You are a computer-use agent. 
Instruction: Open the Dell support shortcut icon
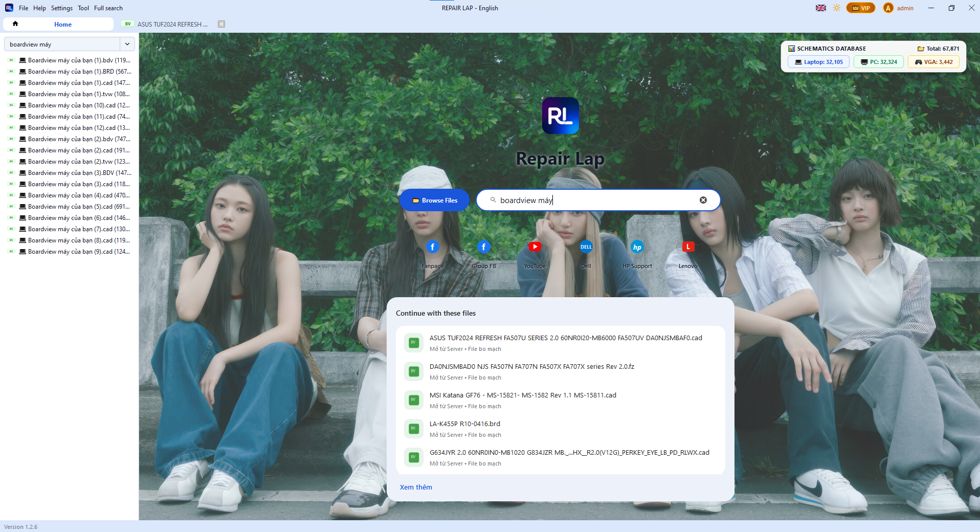pos(586,247)
